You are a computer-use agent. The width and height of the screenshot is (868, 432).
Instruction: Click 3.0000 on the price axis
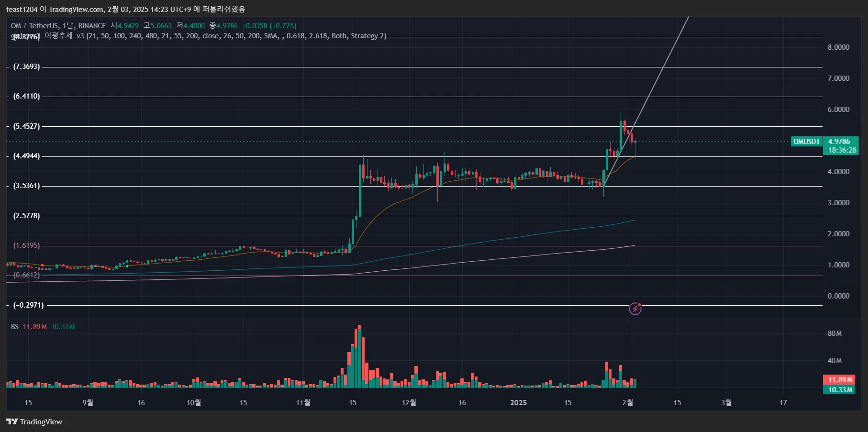[838, 203]
